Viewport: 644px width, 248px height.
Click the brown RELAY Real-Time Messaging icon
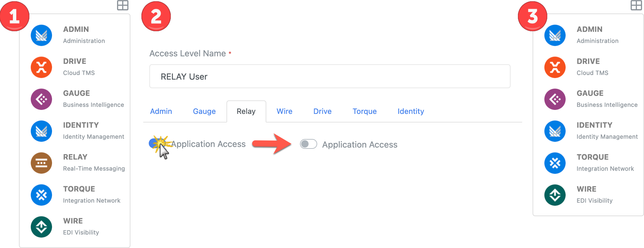tap(41, 163)
